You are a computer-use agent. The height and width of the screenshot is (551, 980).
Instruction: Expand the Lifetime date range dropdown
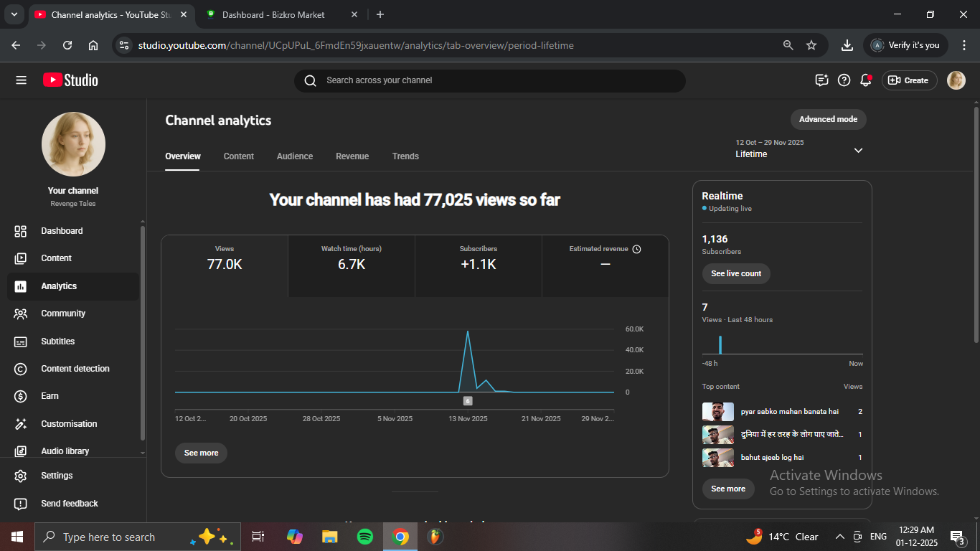click(x=858, y=150)
